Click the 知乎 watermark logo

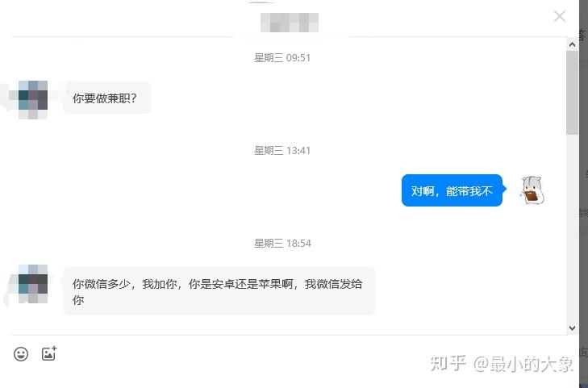click(x=448, y=363)
